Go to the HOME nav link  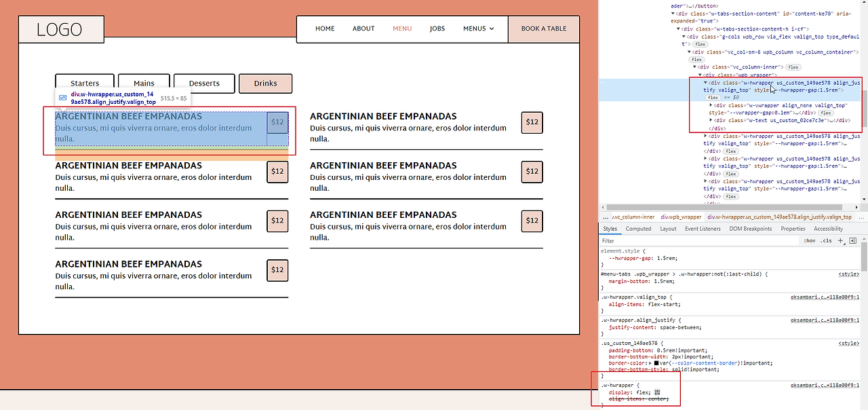(x=325, y=29)
